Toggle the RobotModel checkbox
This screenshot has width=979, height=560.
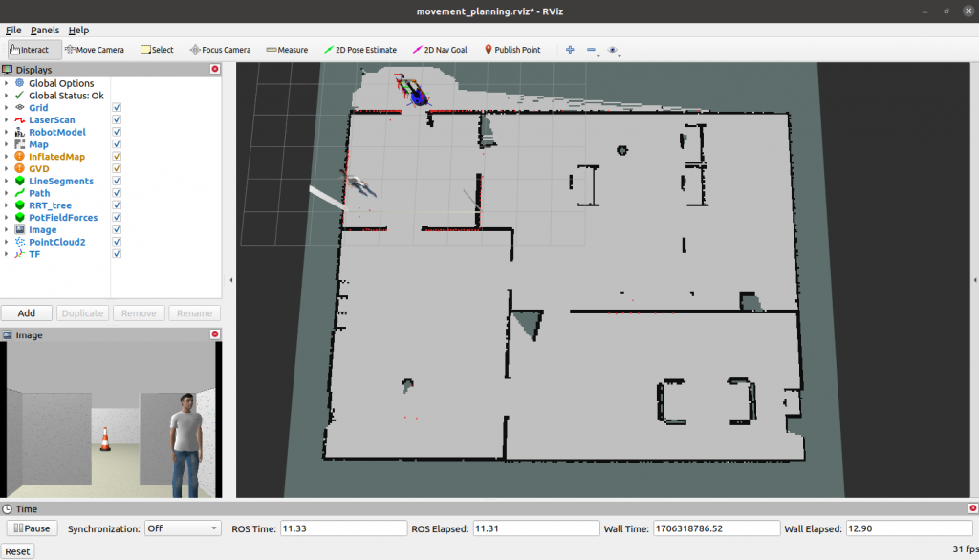117,132
